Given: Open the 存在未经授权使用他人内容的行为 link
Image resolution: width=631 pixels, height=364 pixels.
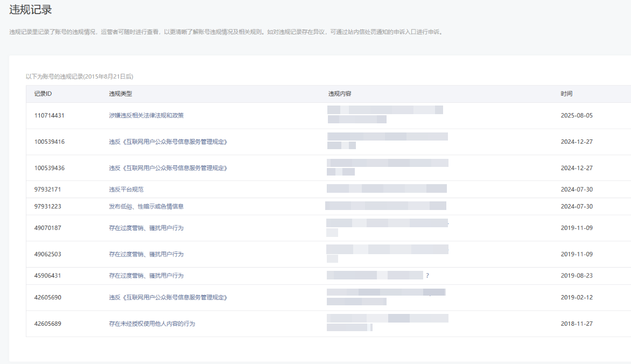Looking at the screenshot, I should 152,324.
